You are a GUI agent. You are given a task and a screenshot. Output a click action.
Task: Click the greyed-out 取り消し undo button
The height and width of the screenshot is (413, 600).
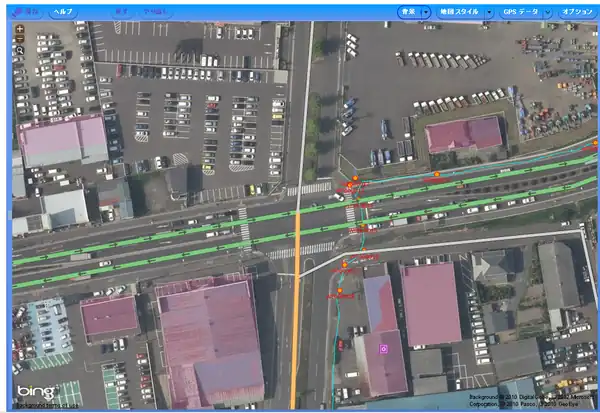click(x=153, y=11)
